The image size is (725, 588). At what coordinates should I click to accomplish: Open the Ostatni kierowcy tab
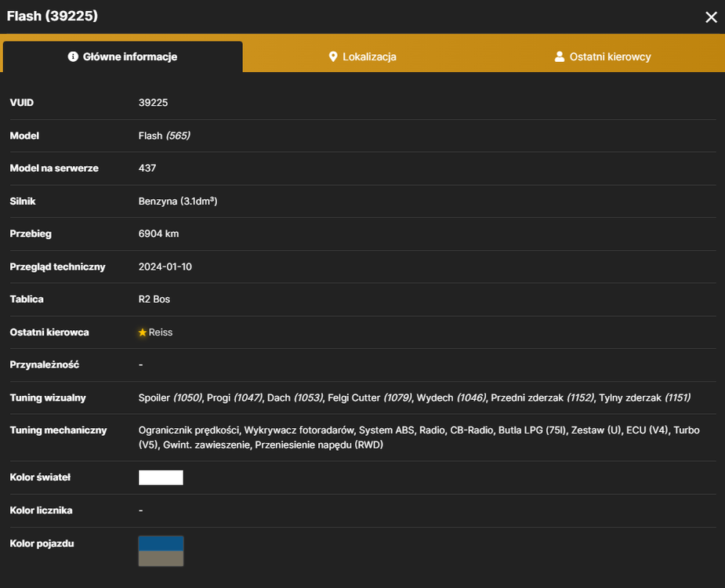(x=603, y=56)
